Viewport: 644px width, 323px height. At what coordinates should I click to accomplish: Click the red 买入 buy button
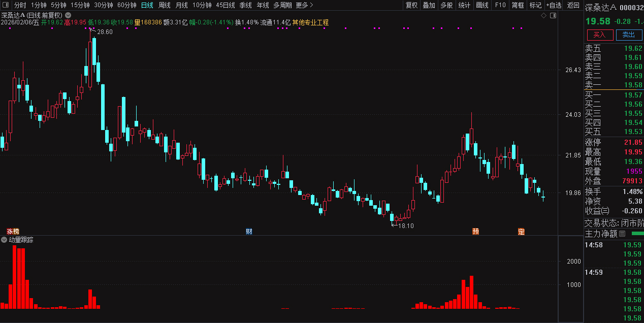click(x=600, y=35)
